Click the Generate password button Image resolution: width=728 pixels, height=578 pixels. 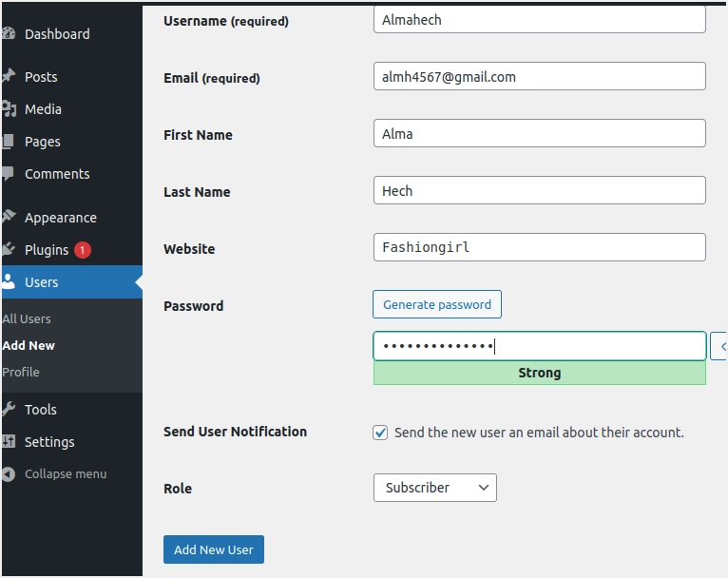point(436,305)
